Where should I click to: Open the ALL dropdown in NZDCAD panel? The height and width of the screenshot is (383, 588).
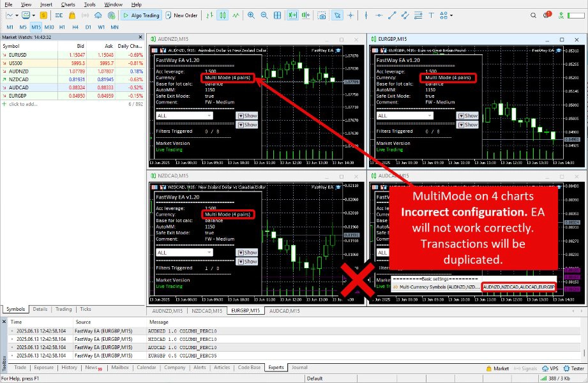pos(184,252)
